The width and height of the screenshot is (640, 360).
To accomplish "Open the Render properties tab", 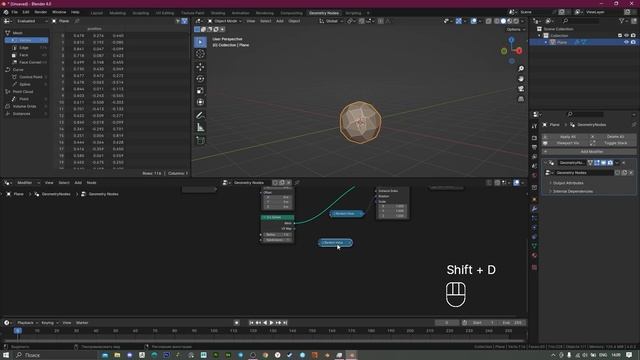I will pyautogui.click(x=534, y=138).
